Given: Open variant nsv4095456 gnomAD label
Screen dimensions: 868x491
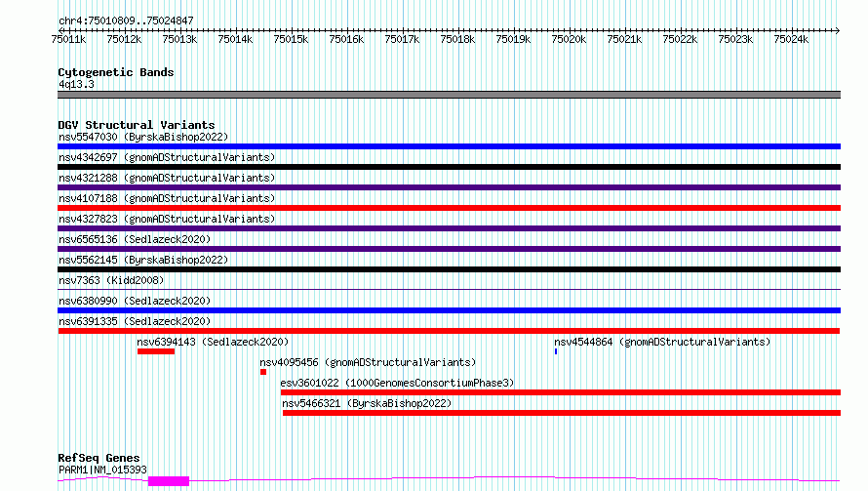Looking at the screenshot, I should click(x=368, y=362).
